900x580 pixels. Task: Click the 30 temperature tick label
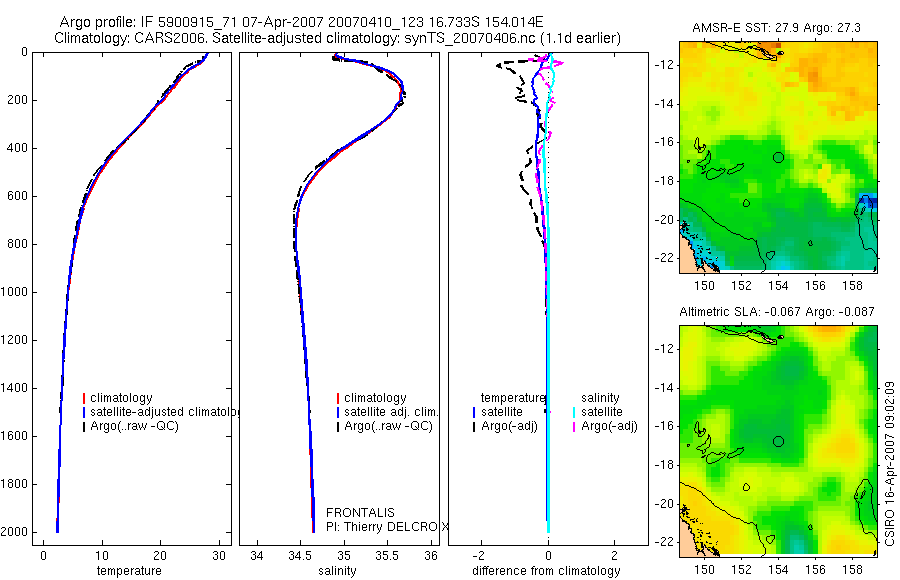tap(219, 556)
